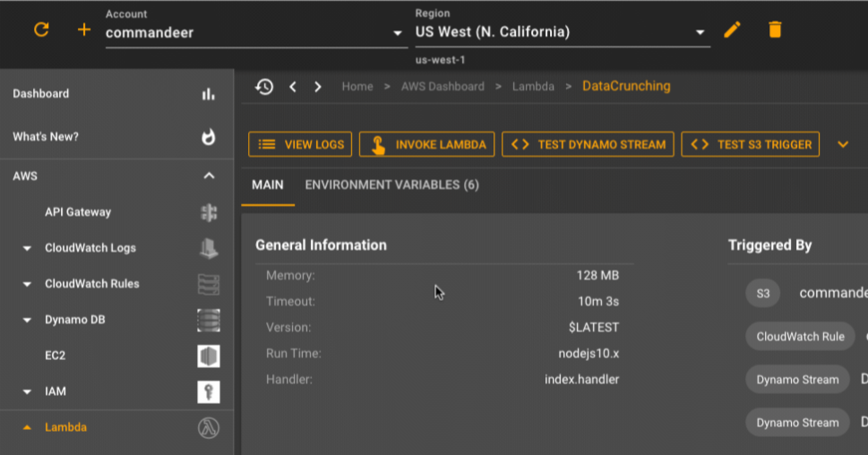Select Lambda in the sidebar

66,427
